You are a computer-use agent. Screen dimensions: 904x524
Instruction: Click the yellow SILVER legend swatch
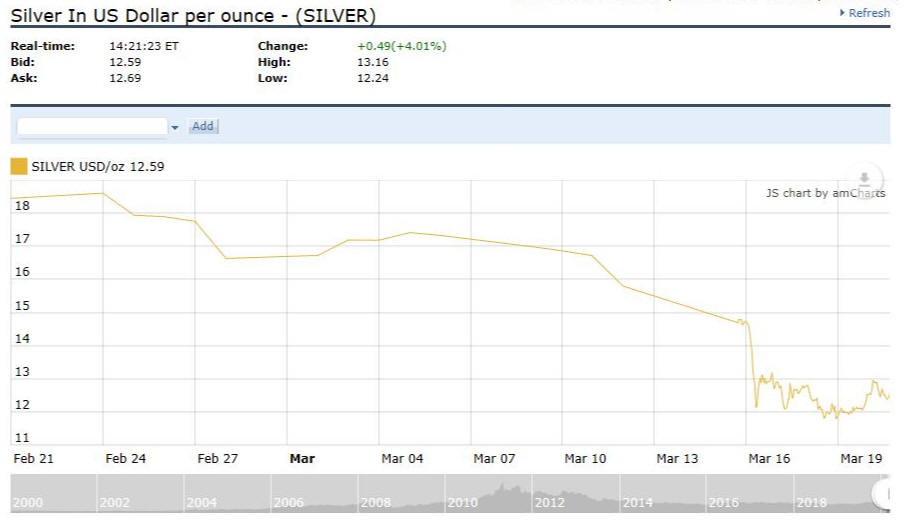click(19, 167)
